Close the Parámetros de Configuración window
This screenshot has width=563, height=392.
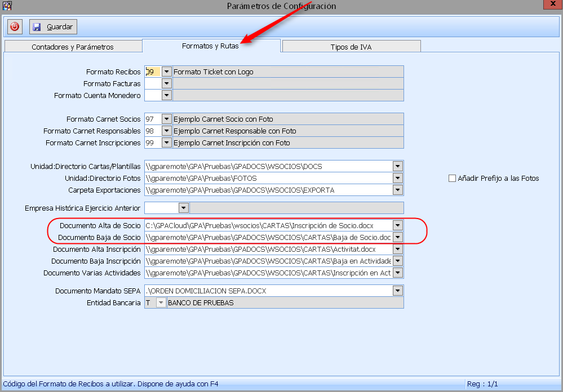[x=551, y=5]
